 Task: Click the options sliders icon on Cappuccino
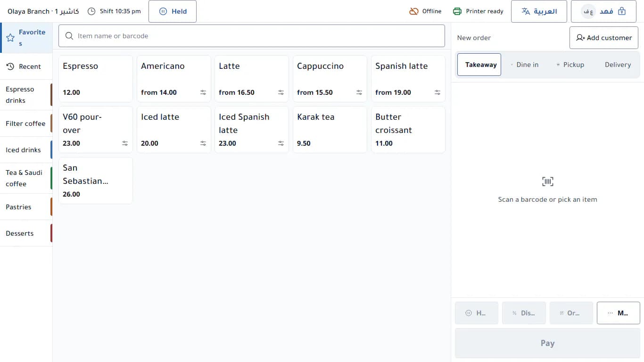[x=359, y=92]
